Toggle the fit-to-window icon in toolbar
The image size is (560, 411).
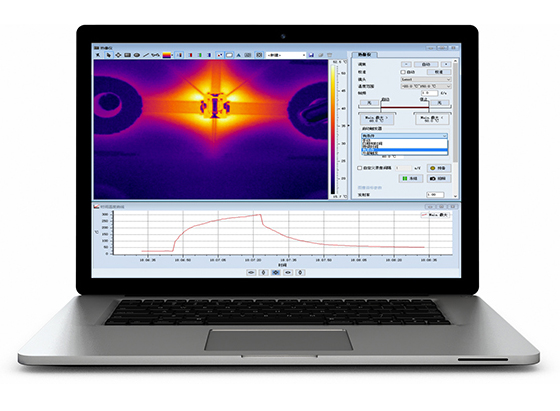coord(259,55)
